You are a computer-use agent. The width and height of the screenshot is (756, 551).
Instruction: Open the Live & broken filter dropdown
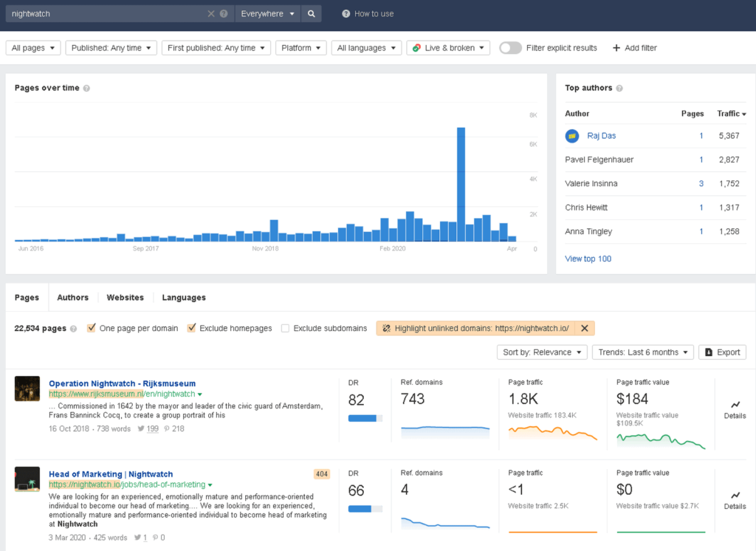(448, 48)
